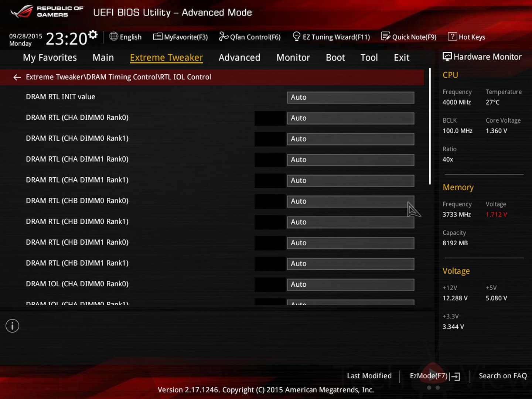
Task: Click the settings list vertical scrollbar
Action: [x=430, y=126]
